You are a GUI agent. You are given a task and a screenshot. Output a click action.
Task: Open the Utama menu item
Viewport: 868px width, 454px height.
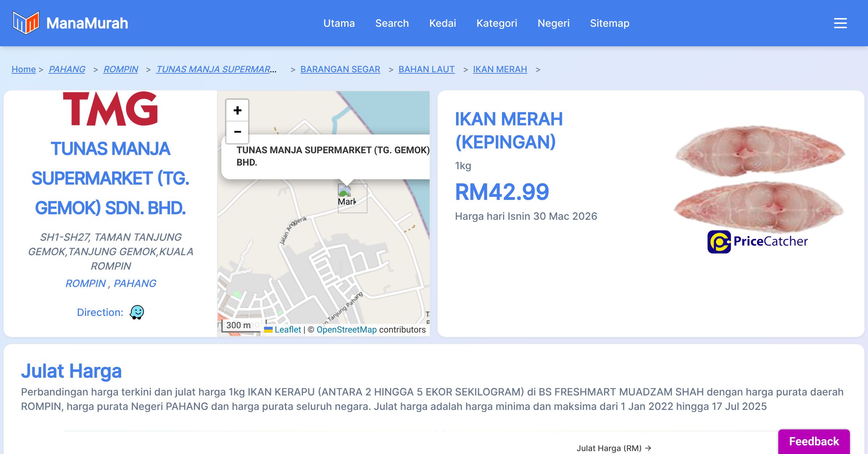point(339,23)
